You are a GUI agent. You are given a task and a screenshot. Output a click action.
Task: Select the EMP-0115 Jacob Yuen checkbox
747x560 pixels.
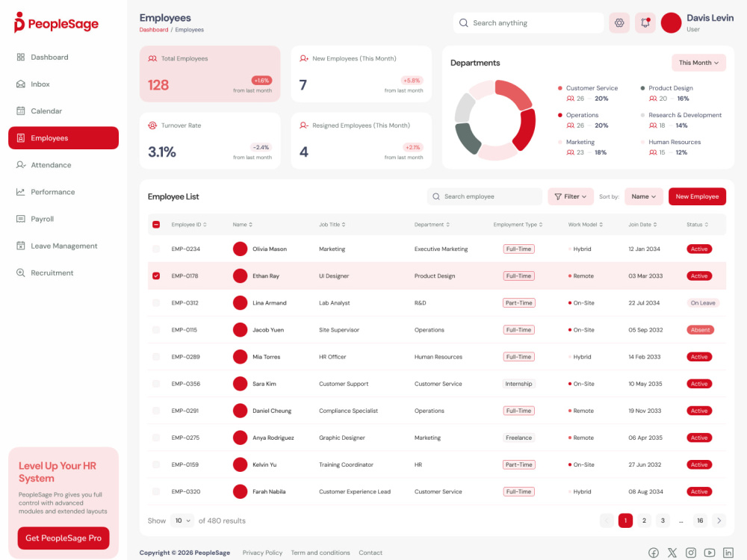(156, 330)
